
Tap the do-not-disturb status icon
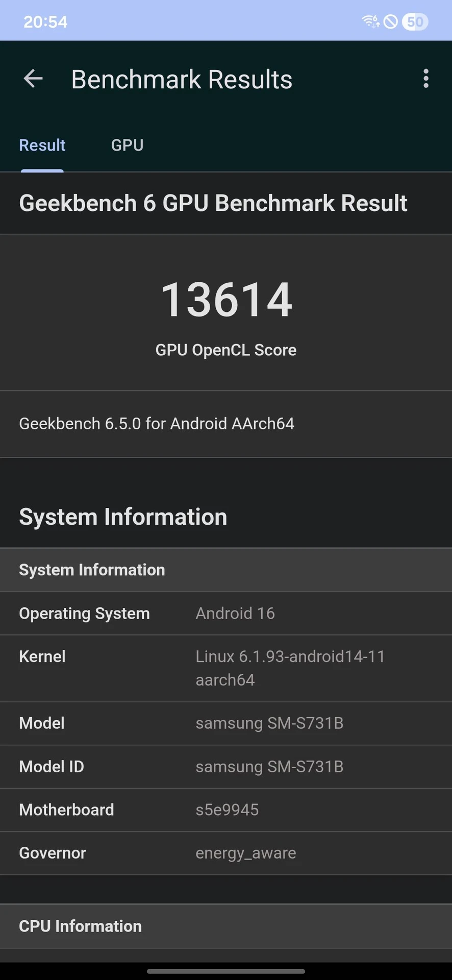[x=391, y=21]
